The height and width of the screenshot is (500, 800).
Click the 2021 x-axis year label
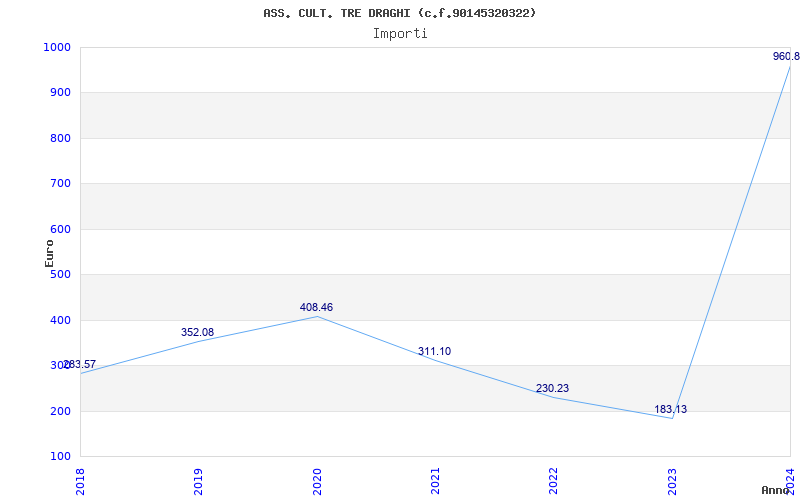click(x=435, y=482)
